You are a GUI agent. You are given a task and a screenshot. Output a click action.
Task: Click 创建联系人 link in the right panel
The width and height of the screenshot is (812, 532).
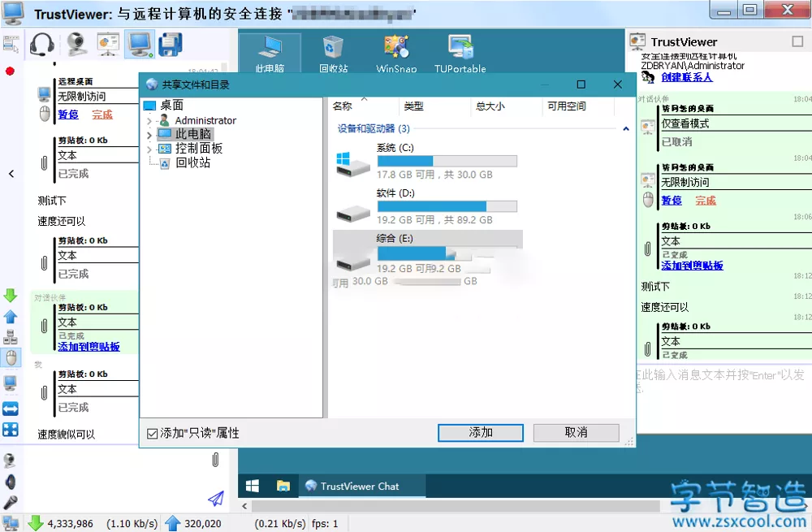click(687, 77)
